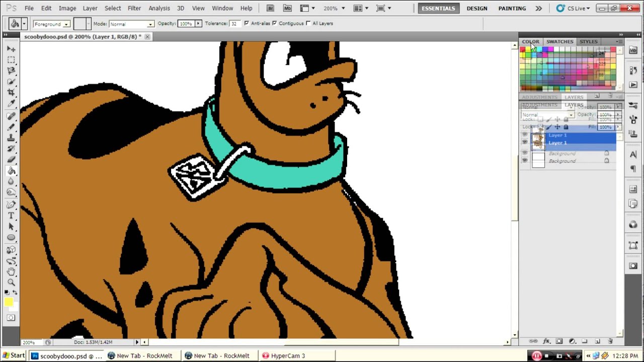The height and width of the screenshot is (362, 644).
Task: Pick the red swatch in Swatches panel
Action: pos(523,49)
